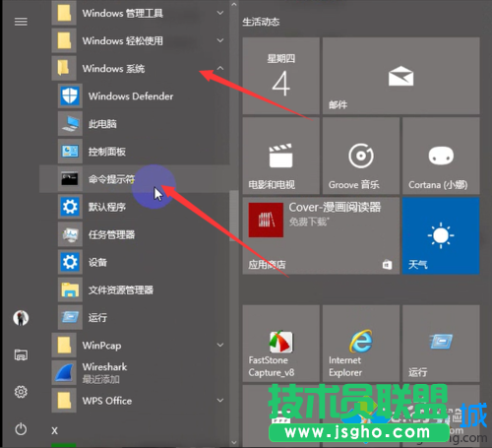
Task: Open 运行 text entry in the app list
Action: coord(97,317)
